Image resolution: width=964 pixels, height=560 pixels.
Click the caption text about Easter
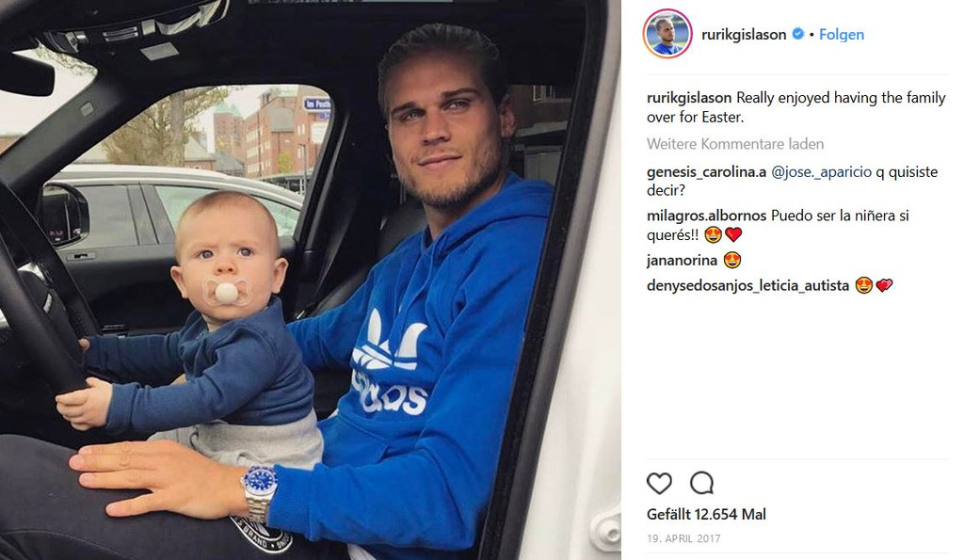(796, 107)
